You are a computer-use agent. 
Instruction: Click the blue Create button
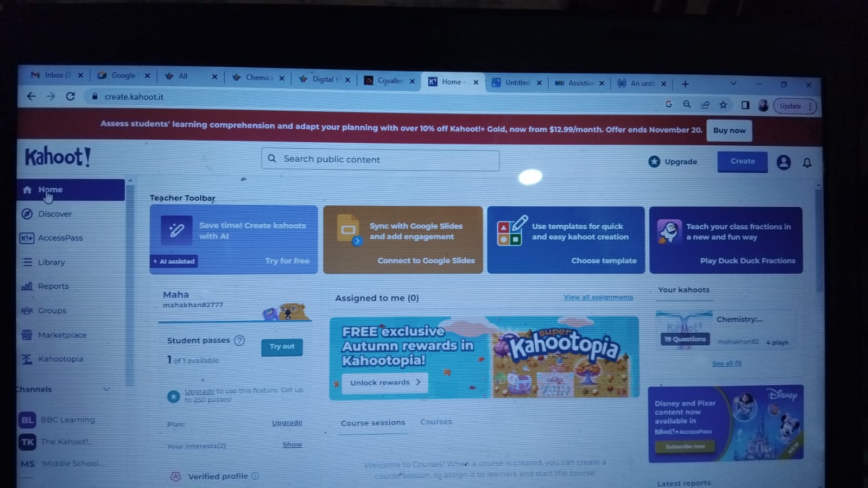pos(742,161)
